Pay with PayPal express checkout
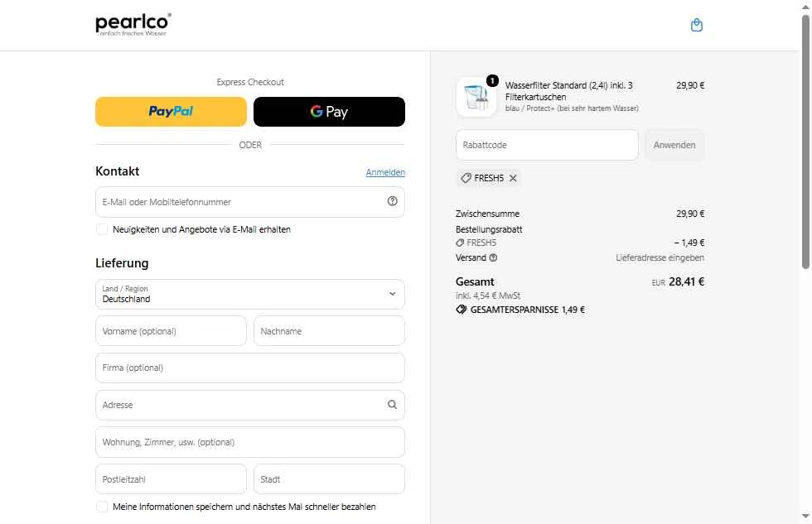The width and height of the screenshot is (812, 524). 171,112
